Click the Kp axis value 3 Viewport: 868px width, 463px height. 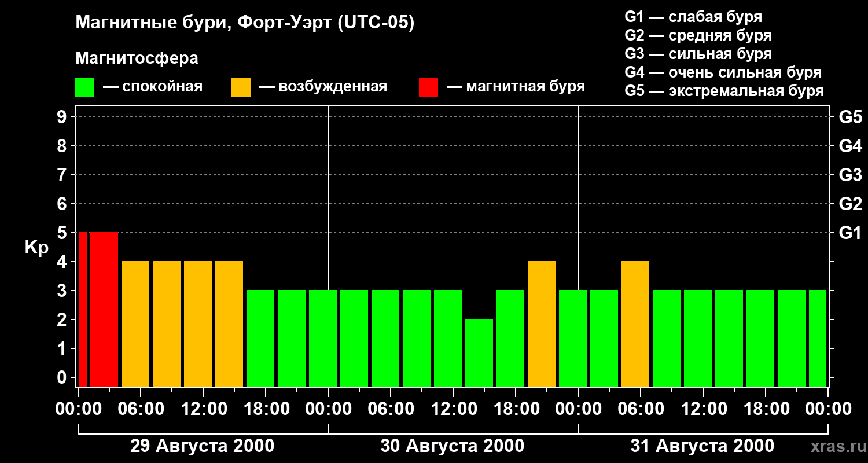[x=63, y=291]
